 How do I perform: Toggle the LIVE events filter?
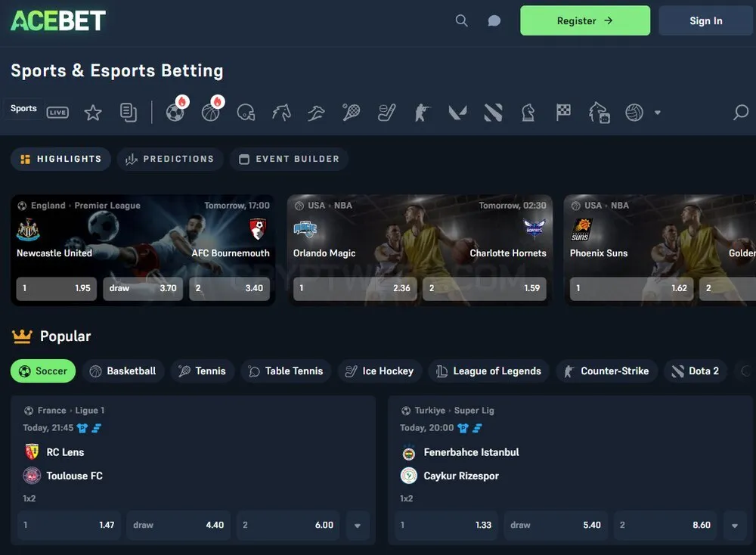[x=57, y=113]
